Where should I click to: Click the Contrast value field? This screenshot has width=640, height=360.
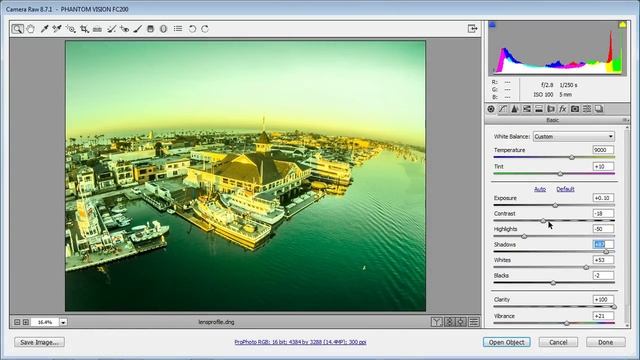(603, 213)
